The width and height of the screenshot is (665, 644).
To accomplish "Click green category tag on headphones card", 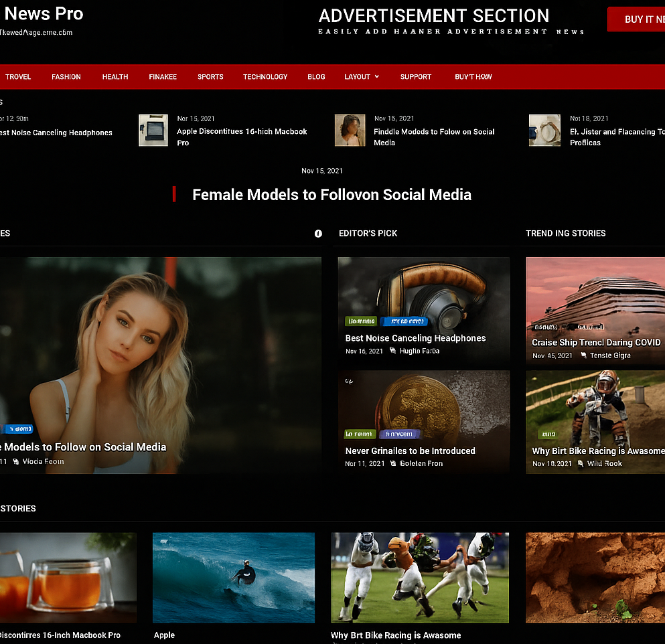I will click(x=361, y=321).
